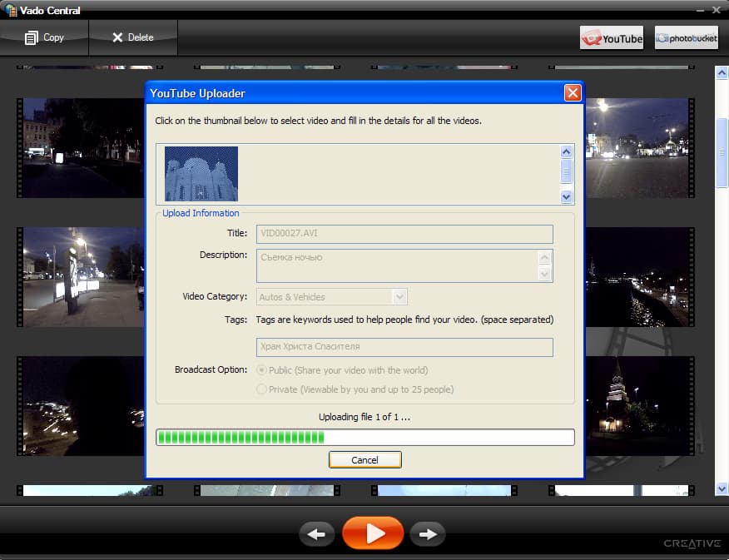This screenshot has width=729, height=560.
Task: Select the river embankment night thumbnail
Action: coord(640,277)
